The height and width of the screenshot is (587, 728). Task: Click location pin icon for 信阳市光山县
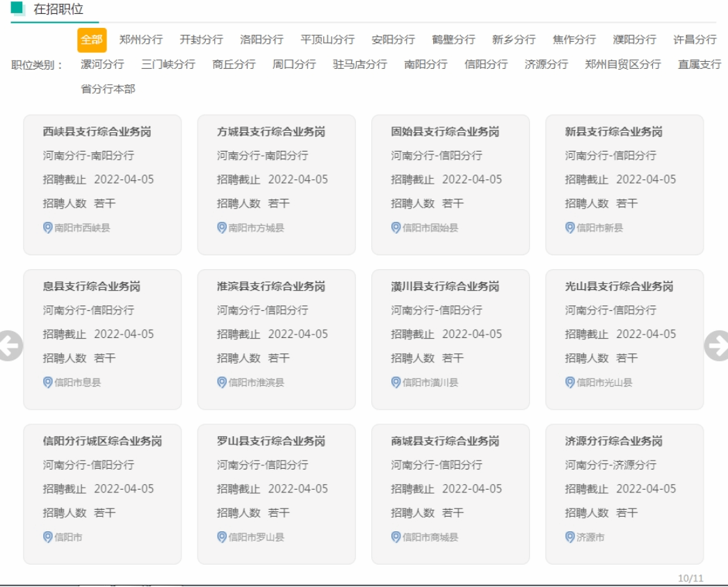(x=569, y=383)
